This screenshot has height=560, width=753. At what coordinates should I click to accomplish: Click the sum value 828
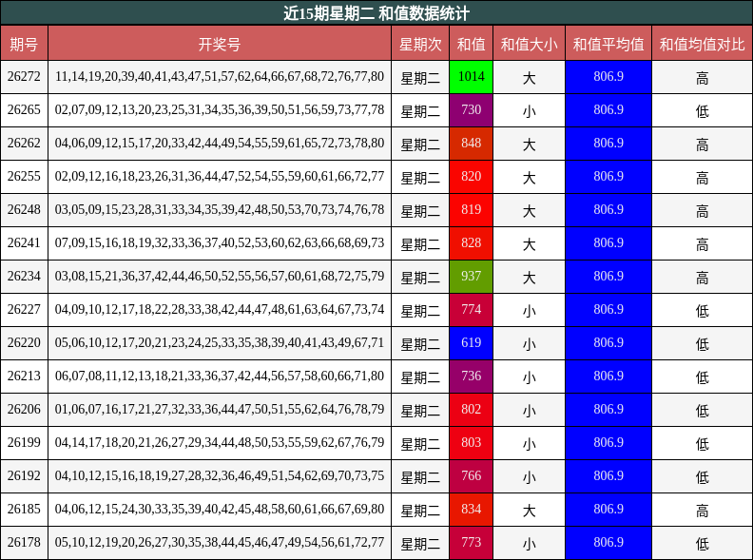point(472,242)
